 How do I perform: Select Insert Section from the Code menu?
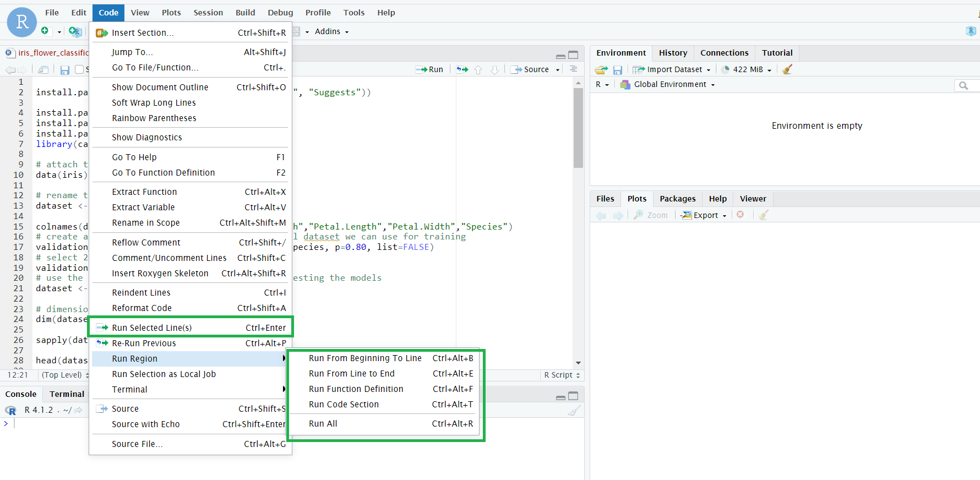point(190,33)
